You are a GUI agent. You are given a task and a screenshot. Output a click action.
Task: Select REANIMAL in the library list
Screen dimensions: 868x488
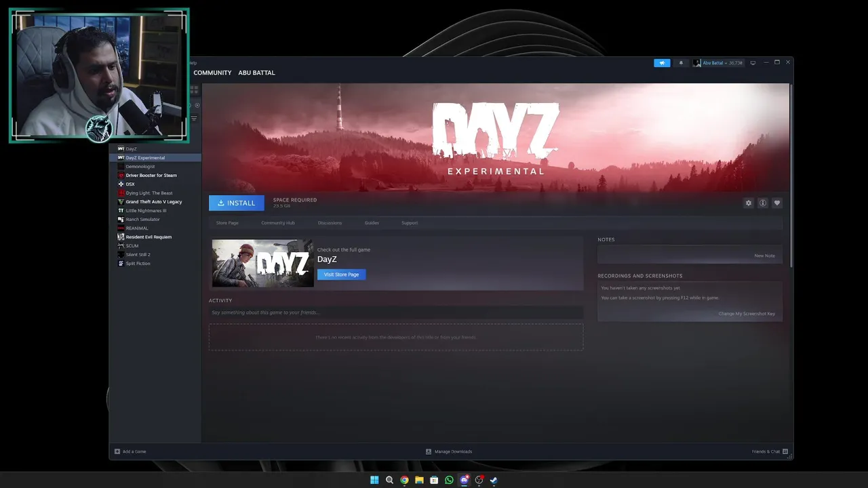[156, 228]
